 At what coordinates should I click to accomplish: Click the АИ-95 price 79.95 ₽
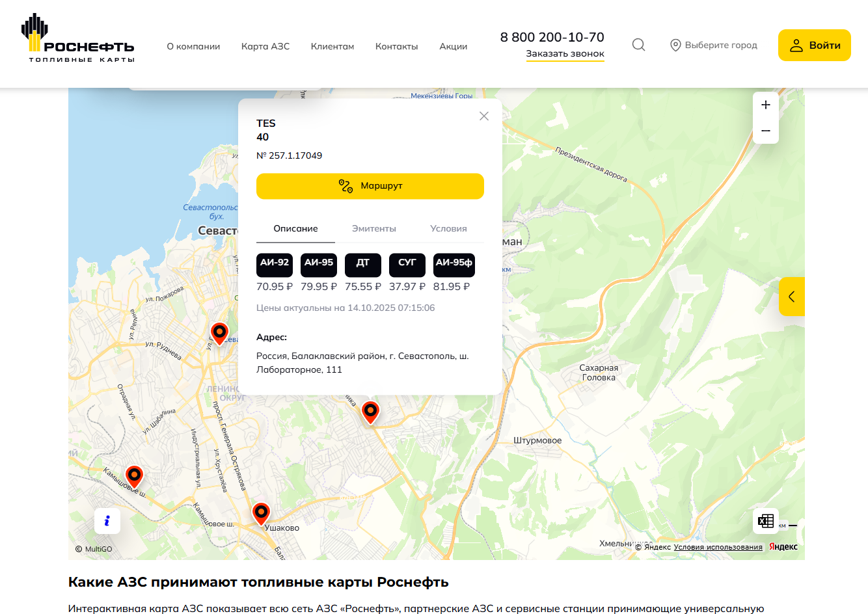[x=319, y=287]
